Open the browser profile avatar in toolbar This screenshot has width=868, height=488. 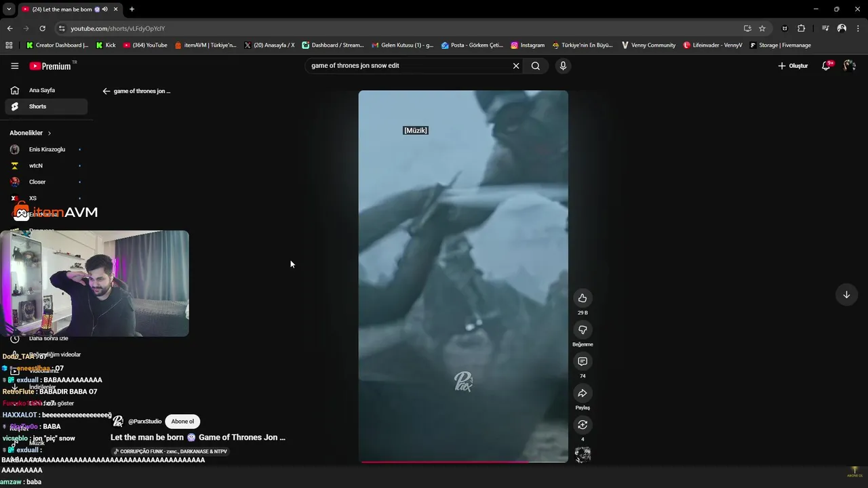(842, 28)
